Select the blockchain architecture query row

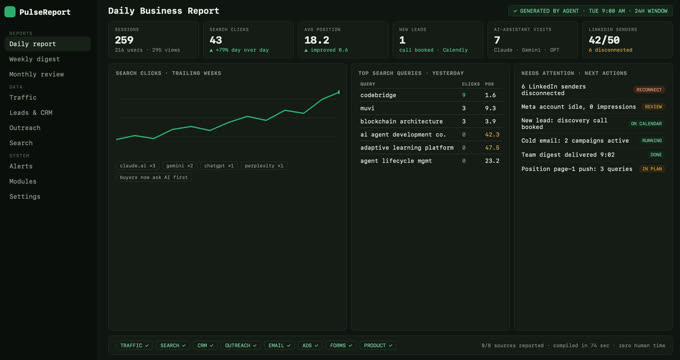pyautogui.click(x=431, y=121)
